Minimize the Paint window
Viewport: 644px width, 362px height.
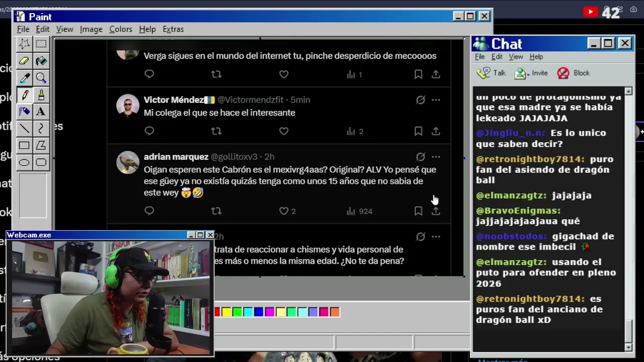[457, 16]
